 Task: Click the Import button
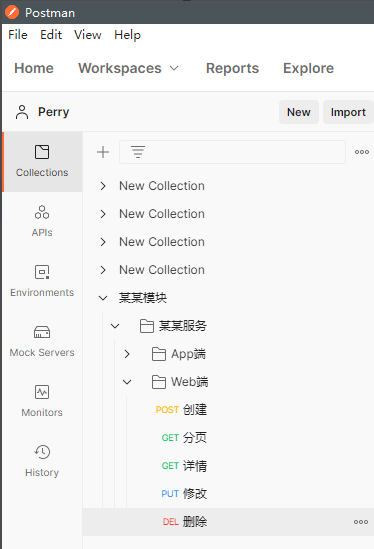pos(348,112)
